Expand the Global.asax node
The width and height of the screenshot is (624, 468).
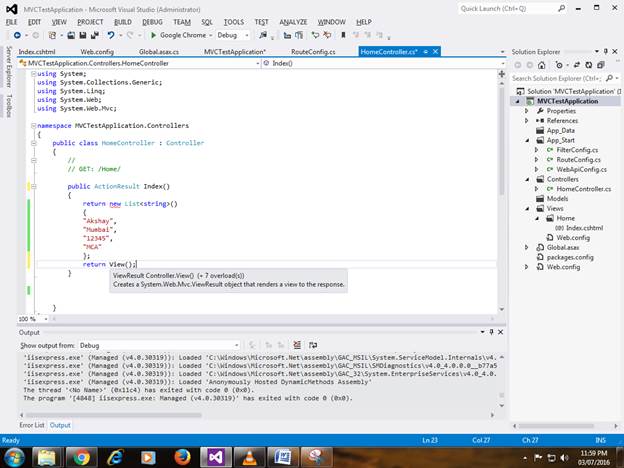click(526, 248)
